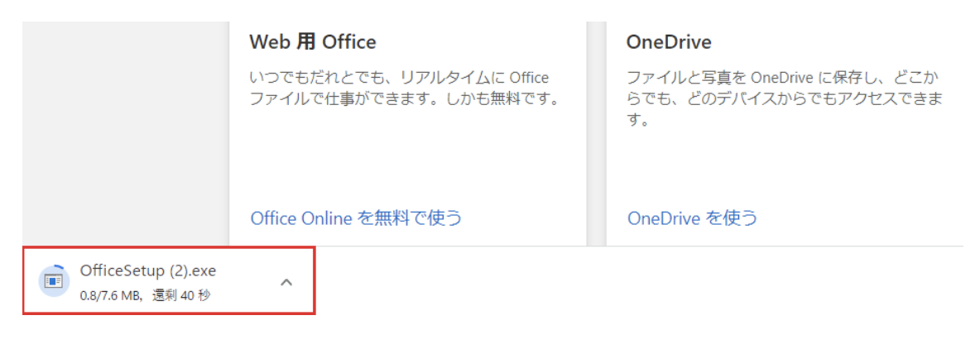Open the OneDrive を使う link
980x349 pixels.
click(x=692, y=218)
